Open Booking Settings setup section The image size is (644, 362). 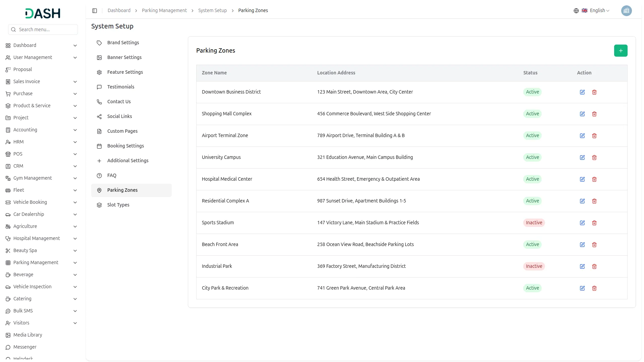[x=125, y=146]
